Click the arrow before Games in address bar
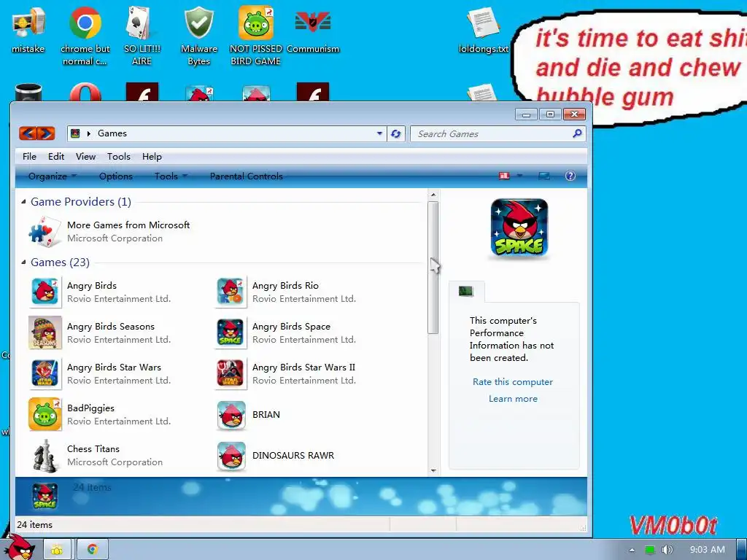 pos(88,134)
